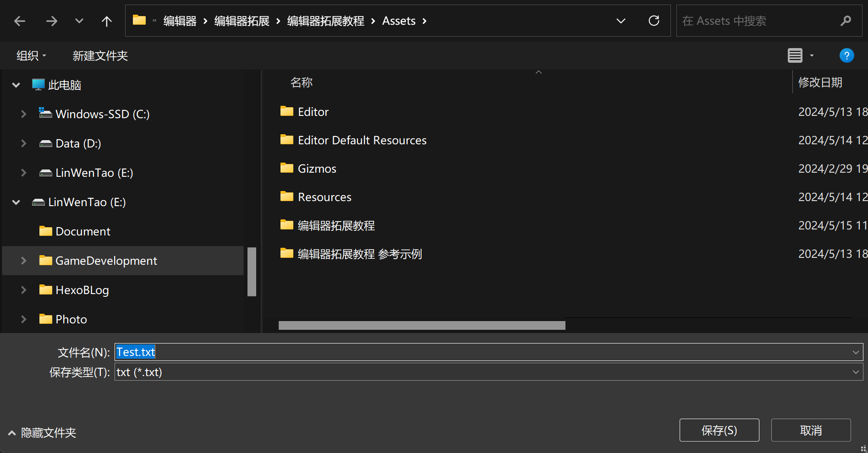Click the Save button
This screenshot has width=868, height=453.
click(719, 431)
